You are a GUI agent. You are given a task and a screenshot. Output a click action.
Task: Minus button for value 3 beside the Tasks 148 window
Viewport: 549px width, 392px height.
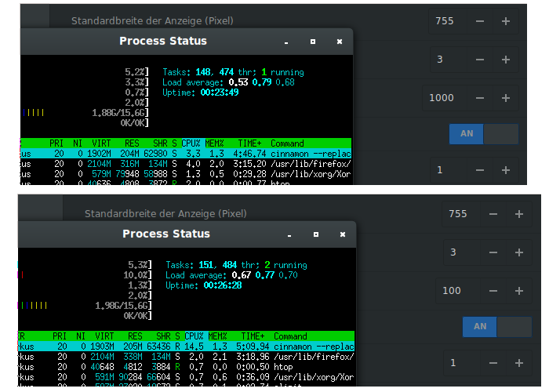coord(480,60)
